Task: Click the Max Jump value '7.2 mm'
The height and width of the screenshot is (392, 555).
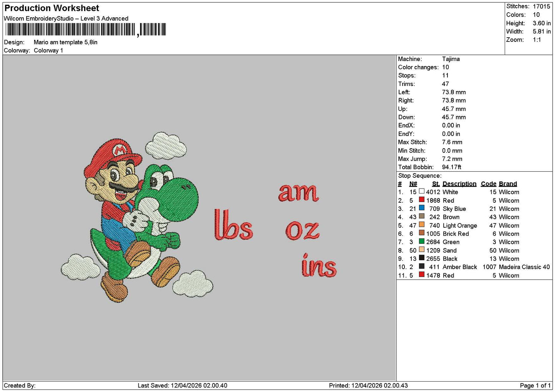Action: pos(452,159)
